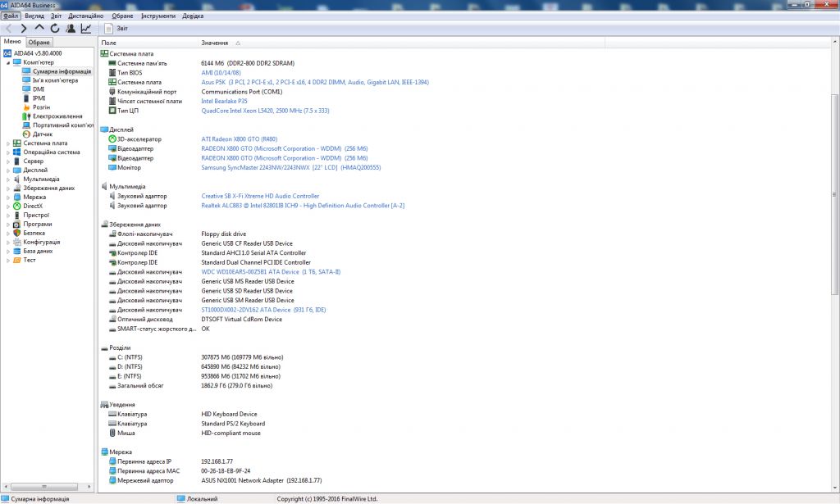Select Електроживлення in the tree
This screenshot has height=504, width=840.
tap(57, 116)
